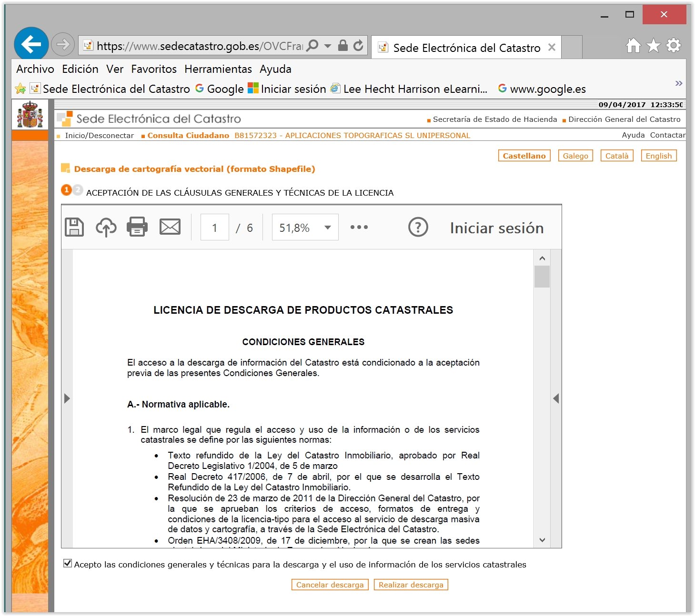The width and height of the screenshot is (695, 616).
Task: Click the PDF scrollbar up arrow
Action: [x=542, y=258]
